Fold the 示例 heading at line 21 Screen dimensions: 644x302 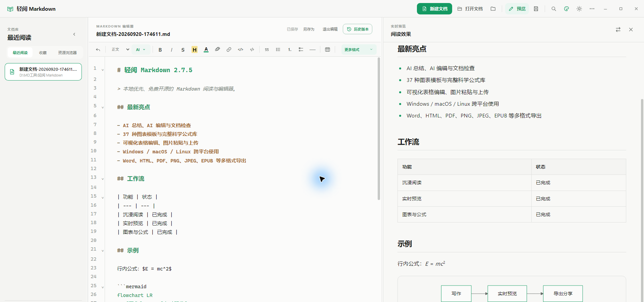point(103,251)
